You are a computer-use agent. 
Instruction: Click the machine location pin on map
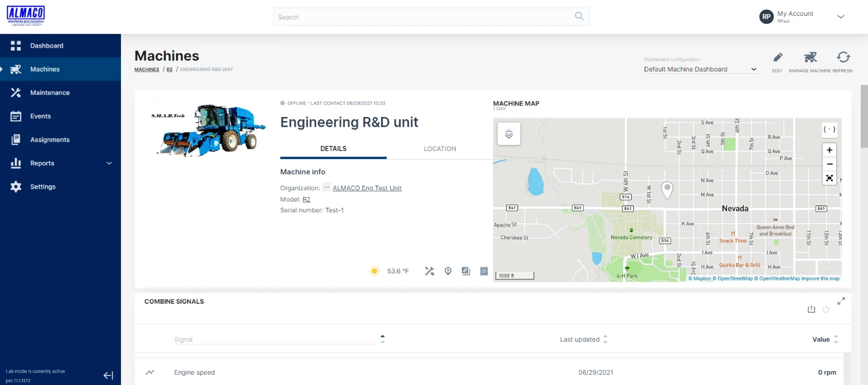click(667, 189)
